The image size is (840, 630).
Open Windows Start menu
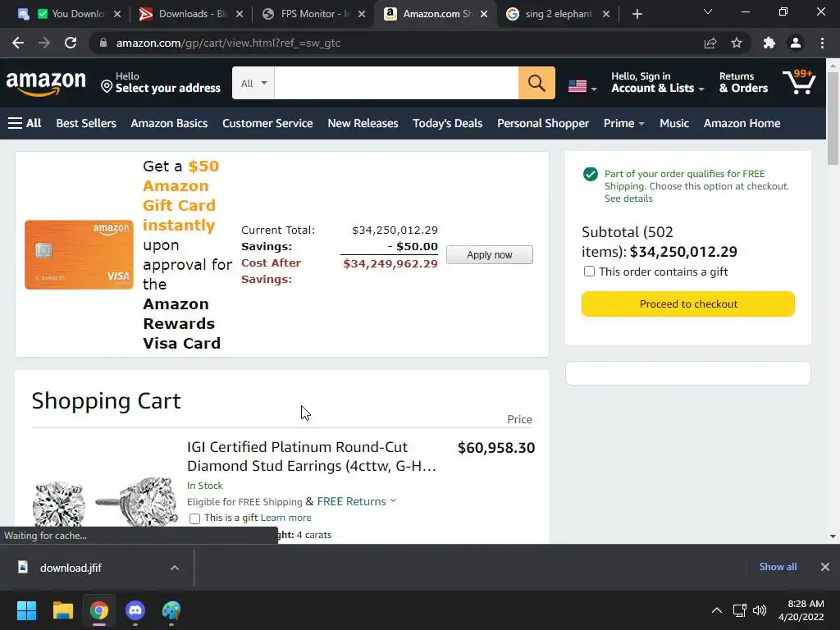[26, 610]
